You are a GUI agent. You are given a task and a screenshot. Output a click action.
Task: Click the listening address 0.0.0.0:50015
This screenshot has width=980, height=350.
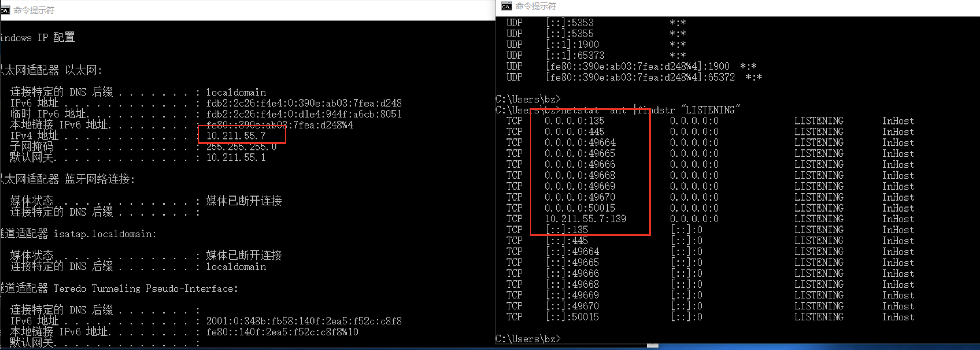click(580, 208)
